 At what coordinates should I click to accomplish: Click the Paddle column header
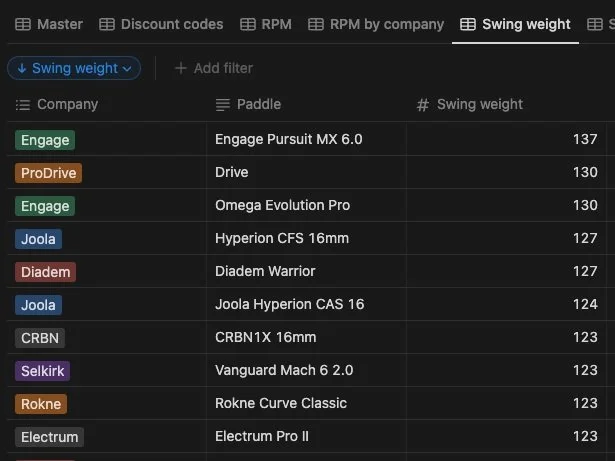pyautogui.click(x=306, y=104)
